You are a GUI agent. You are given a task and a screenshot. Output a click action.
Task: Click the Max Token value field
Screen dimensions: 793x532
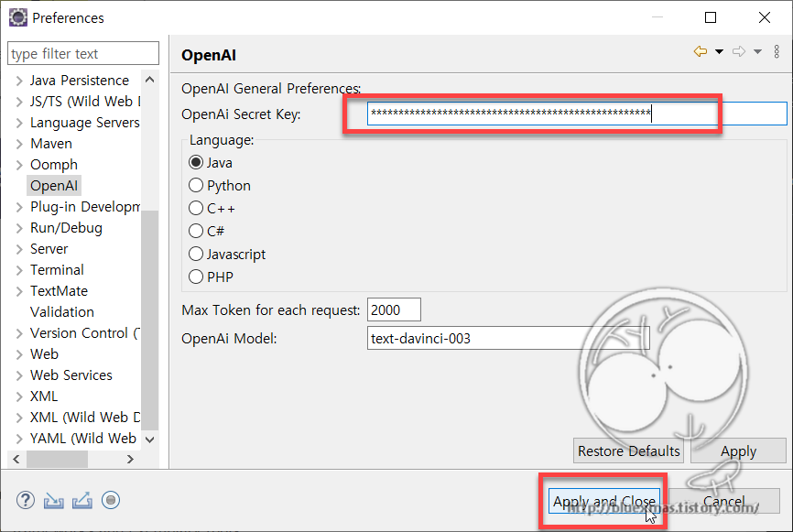click(394, 309)
